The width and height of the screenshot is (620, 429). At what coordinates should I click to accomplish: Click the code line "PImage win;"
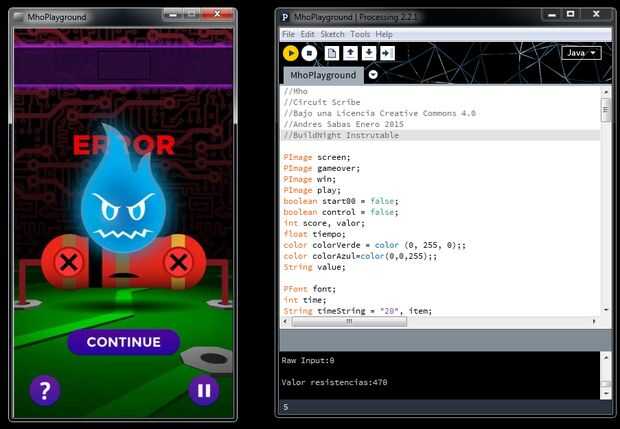pyautogui.click(x=310, y=180)
